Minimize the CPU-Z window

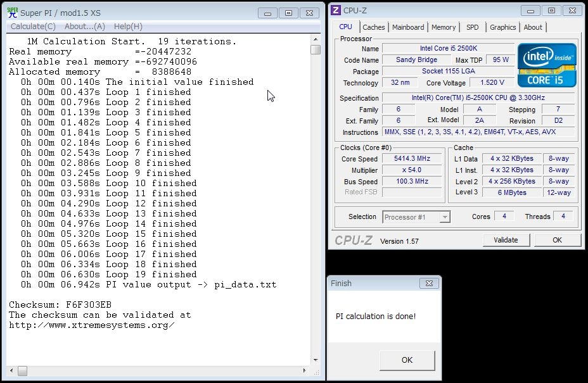(x=531, y=9)
